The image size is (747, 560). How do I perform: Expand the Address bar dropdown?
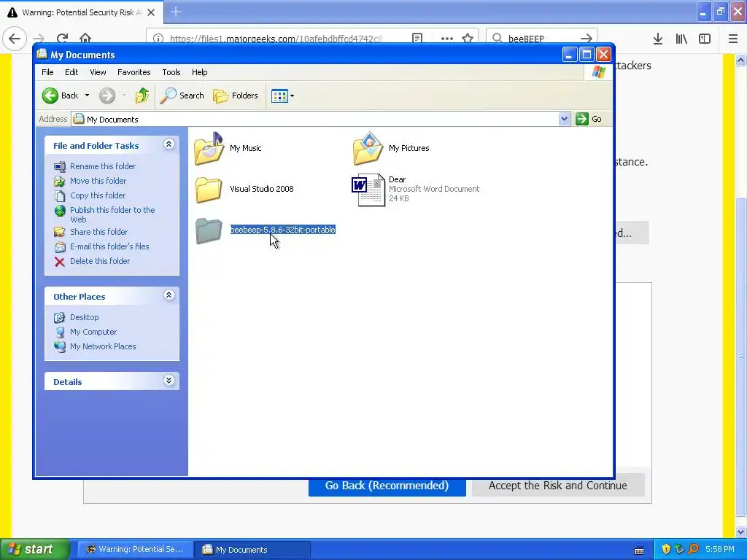coord(564,119)
